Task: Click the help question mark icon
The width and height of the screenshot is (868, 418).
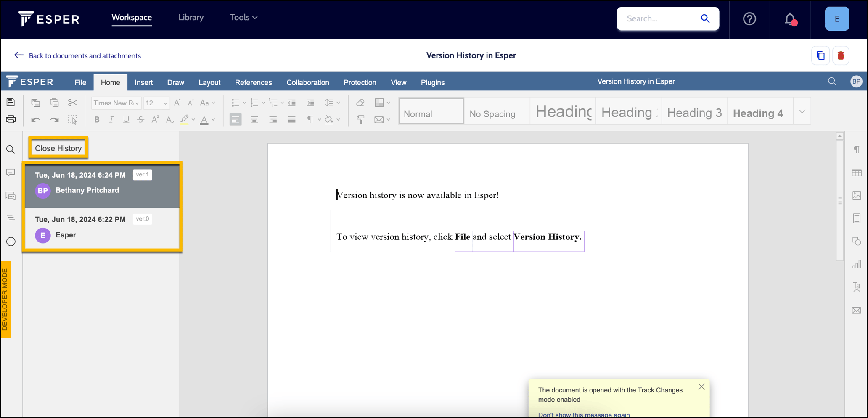Action: [749, 19]
